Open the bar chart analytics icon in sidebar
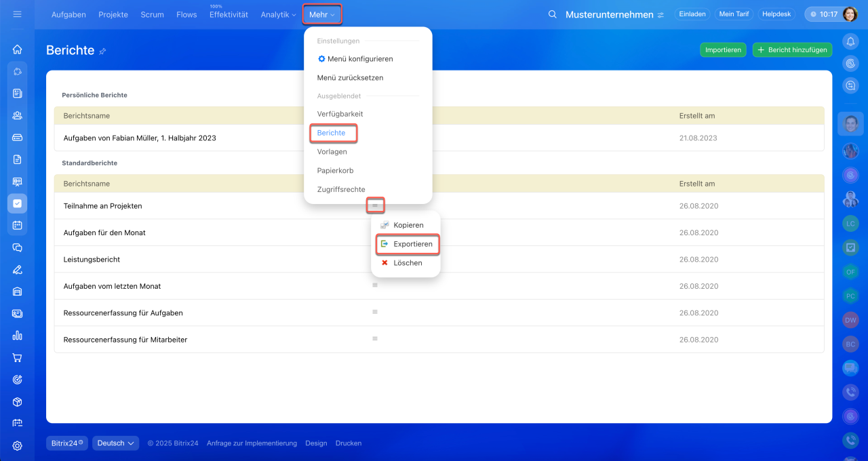 coord(18,336)
